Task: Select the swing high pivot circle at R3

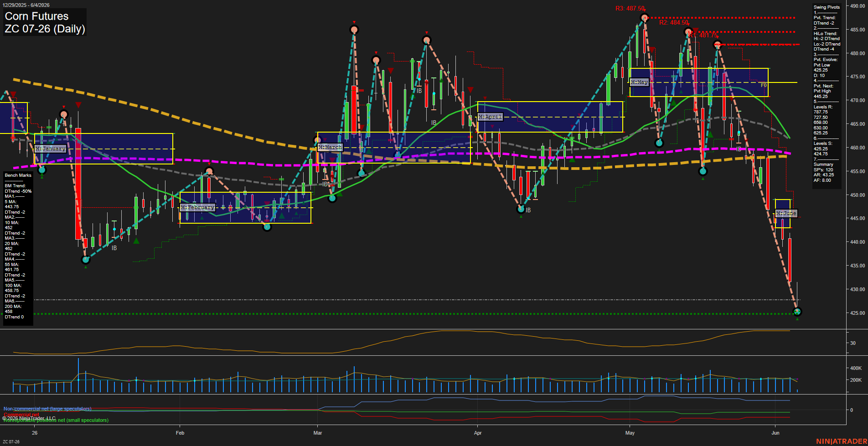Action: 644,18
